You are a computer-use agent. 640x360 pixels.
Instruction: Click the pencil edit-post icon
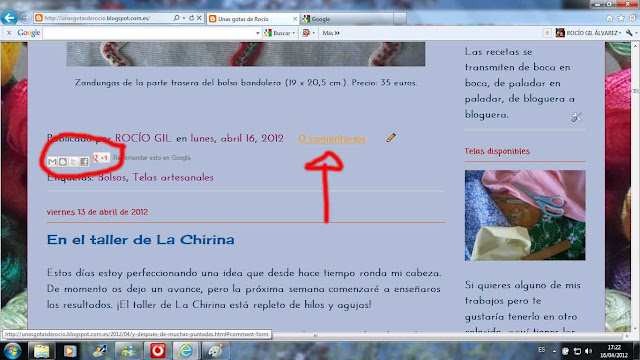391,138
